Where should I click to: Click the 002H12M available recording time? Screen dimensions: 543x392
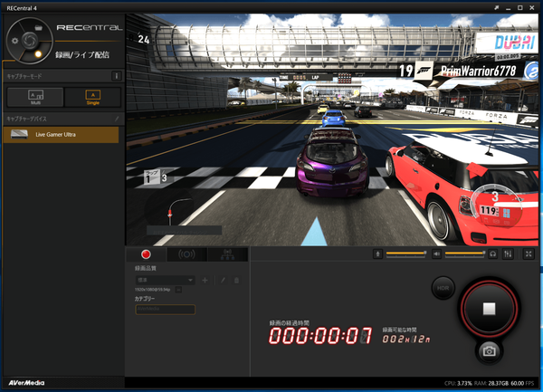point(406,339)
